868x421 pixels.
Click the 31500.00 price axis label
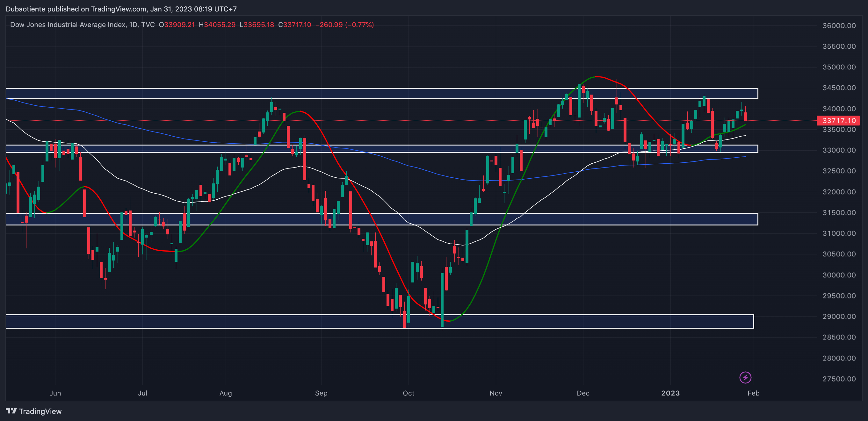(x=839, y=212)
